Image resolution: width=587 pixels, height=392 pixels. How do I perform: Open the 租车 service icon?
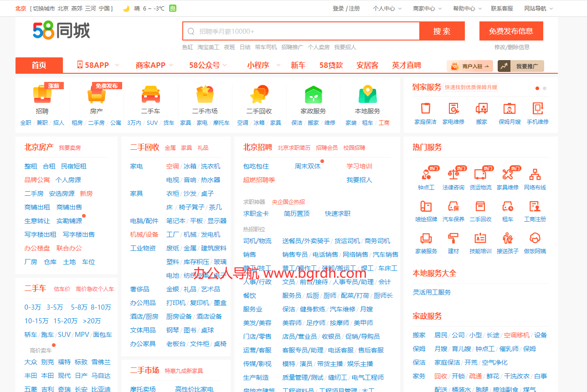508,206
